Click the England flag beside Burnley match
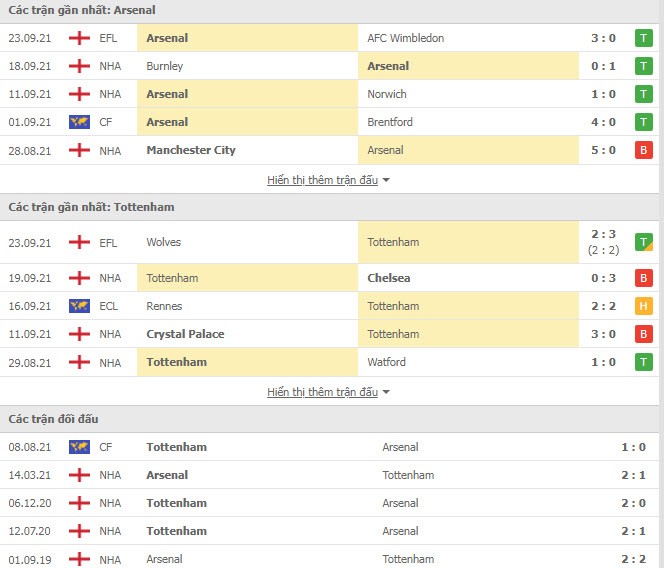The image size is (664, 568). pyautogui.click(x=79, y=66)
